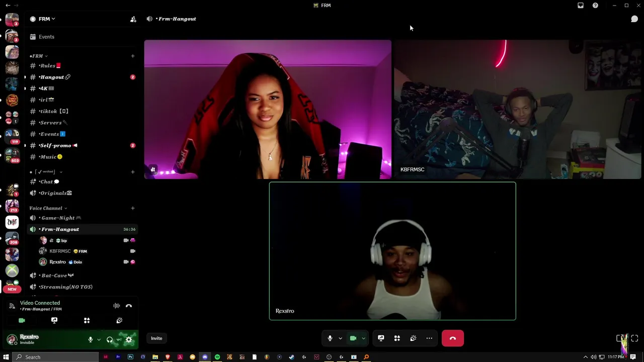Open microphone options arrow in call controls

[340, 338]
